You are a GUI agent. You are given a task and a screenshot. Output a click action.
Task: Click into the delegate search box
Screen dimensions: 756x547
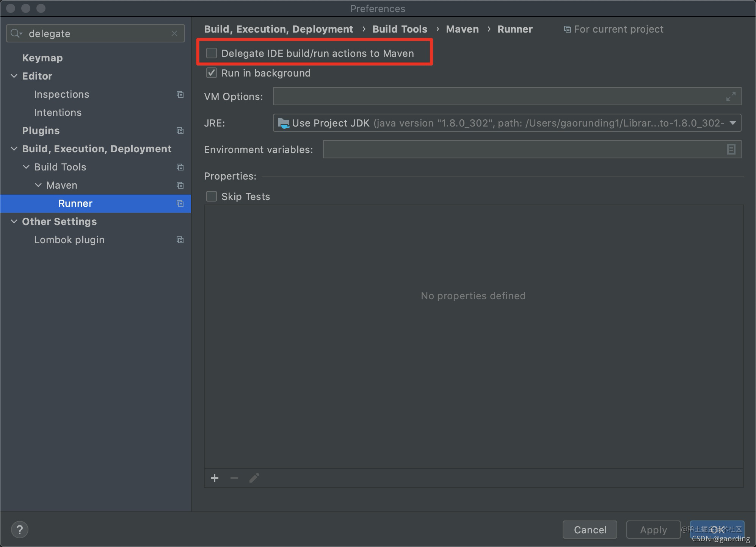click(x=96, y=33)
